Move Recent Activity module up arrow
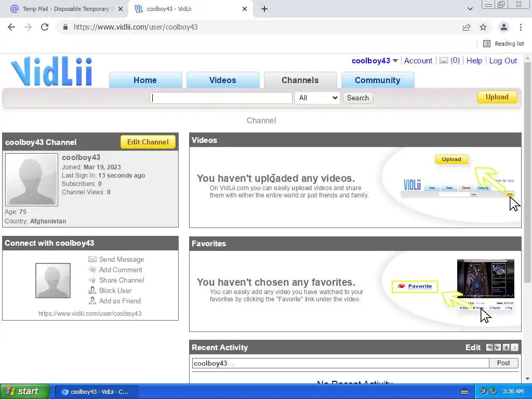The image size is (532, 399). (489, 347)
